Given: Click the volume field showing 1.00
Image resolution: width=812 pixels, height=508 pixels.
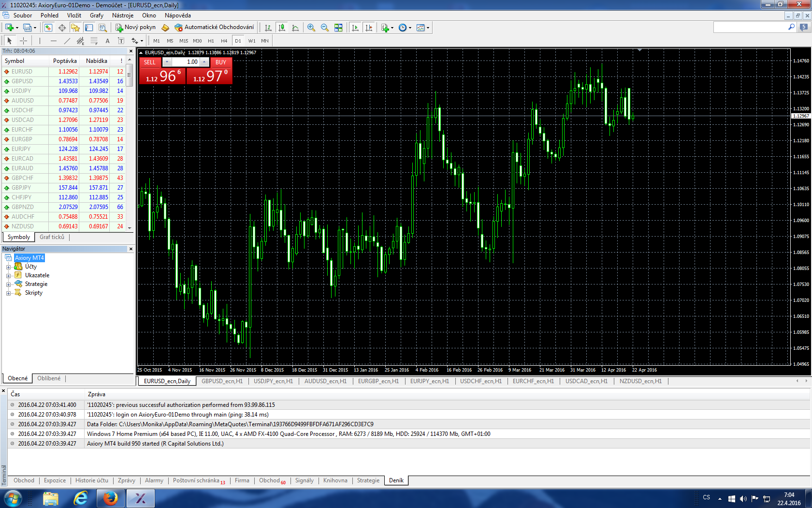Looking at the screenshot, I should coord(186,62).
